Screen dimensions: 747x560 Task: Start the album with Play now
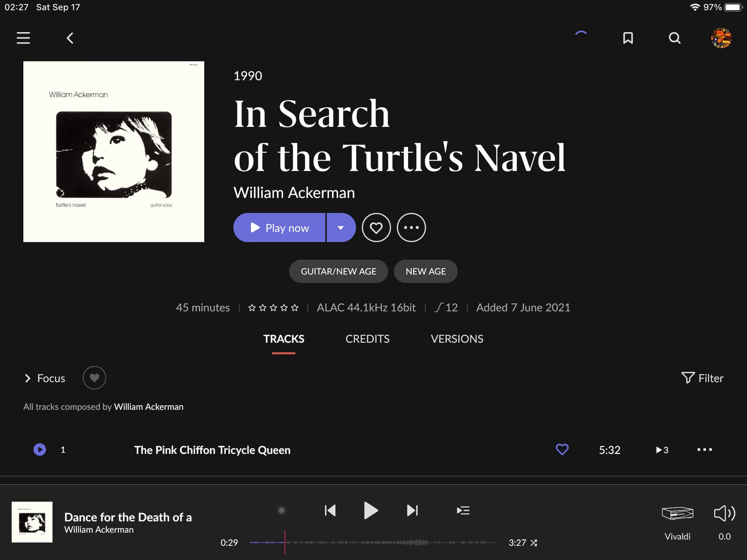(x=279, y=227)
